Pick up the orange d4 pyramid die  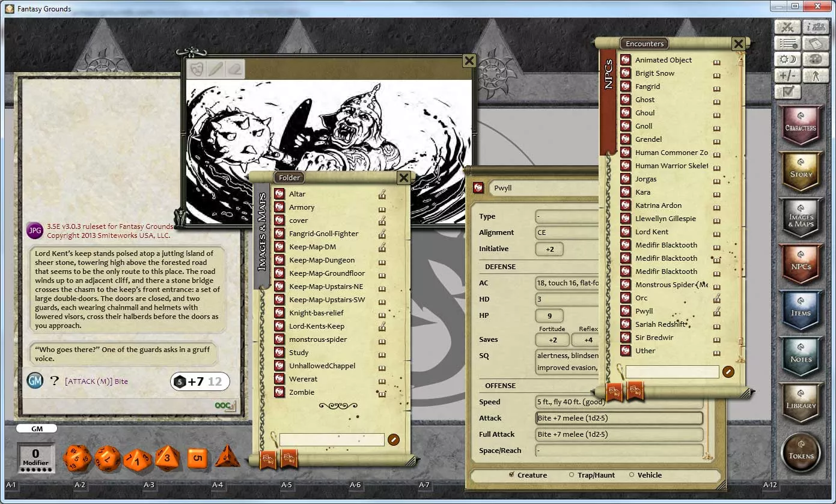(x=227, y=457)
